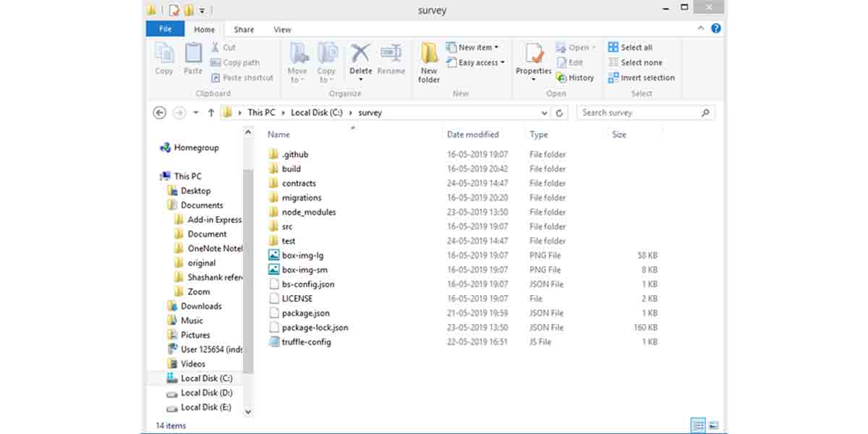The width and height of the screenshot is (868, 434).
Task: Open address bar history dropdown arrow
Action: coord(545,113)
